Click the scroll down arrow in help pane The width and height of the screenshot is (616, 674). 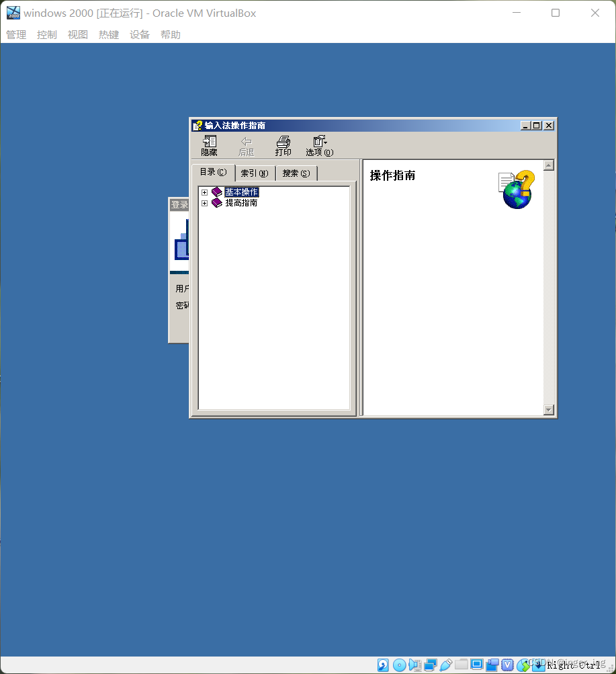[549, 410]
